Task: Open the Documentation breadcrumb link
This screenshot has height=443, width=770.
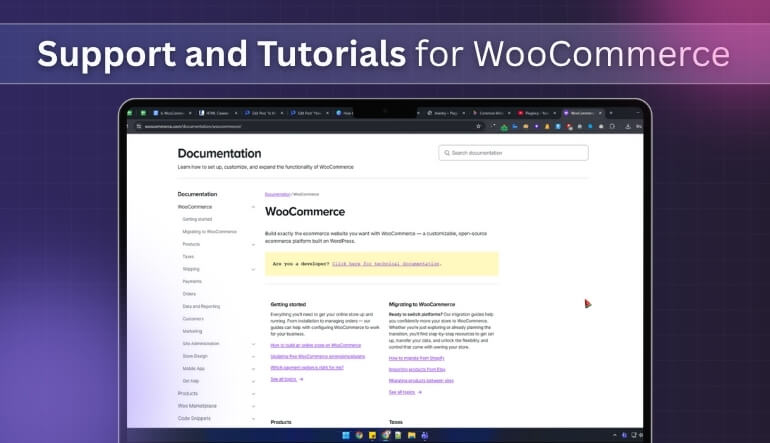Action: pyautogui.click(x=277, y=194)
